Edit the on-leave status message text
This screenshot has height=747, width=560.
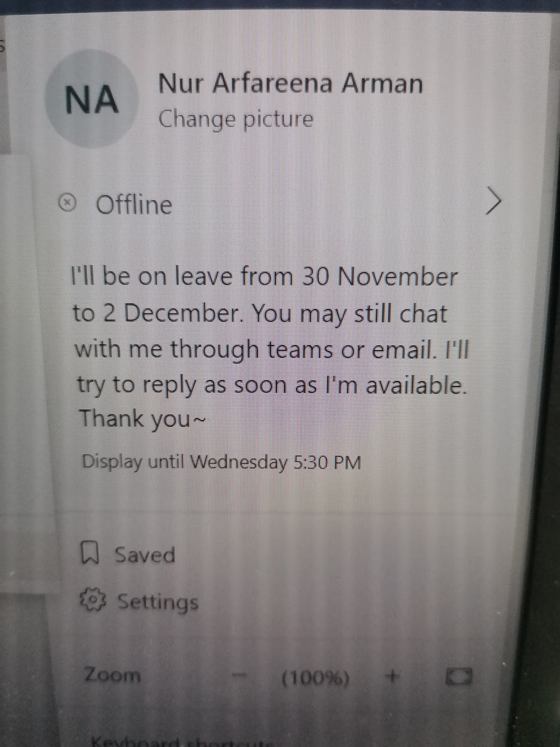point(270,347)
